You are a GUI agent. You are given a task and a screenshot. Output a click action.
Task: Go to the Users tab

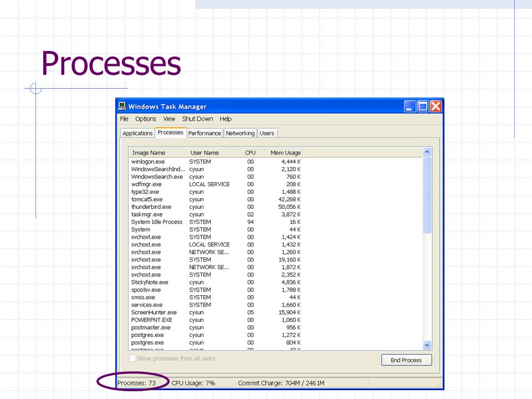point(267,133)
